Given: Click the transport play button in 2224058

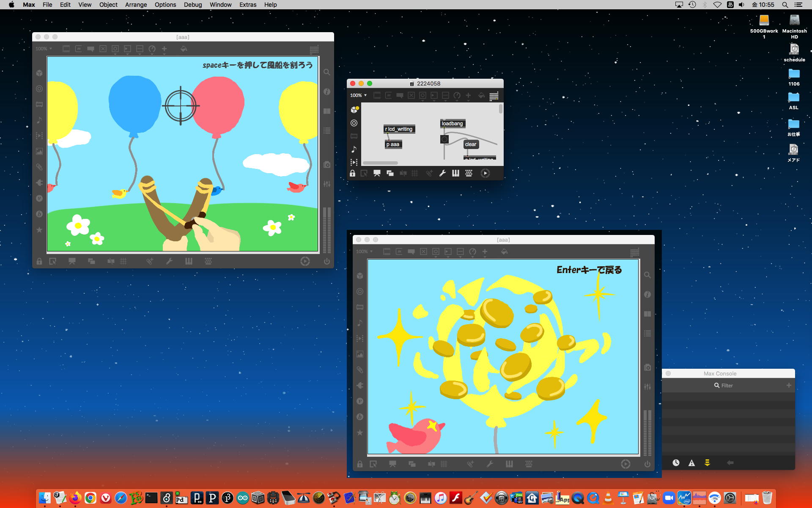Looking at the screenshot, I should (x=485, y=173).
